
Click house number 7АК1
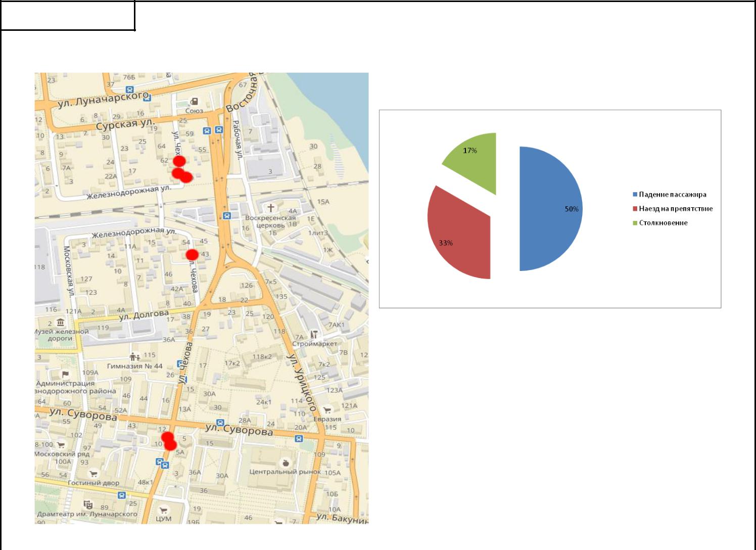(x=336, y=325)
